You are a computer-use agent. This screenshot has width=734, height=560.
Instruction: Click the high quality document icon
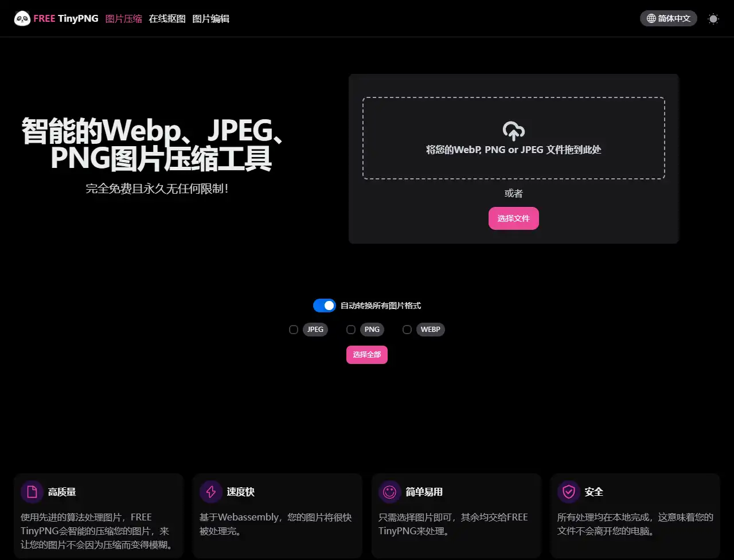[x=32, y=492]
